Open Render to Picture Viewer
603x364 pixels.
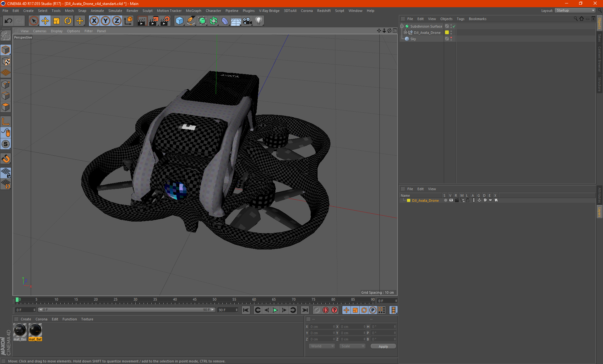point(154,21)
